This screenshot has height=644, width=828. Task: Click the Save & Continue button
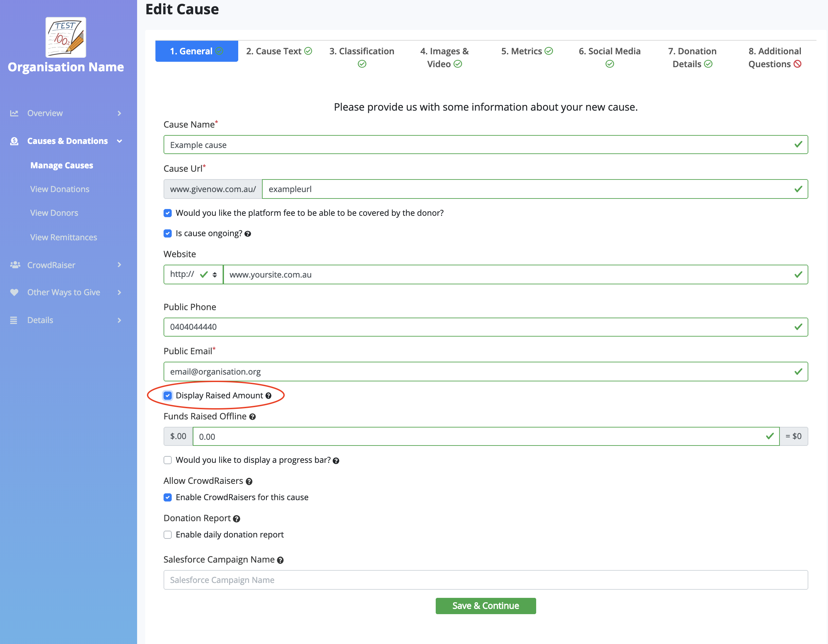coord(486,606)
